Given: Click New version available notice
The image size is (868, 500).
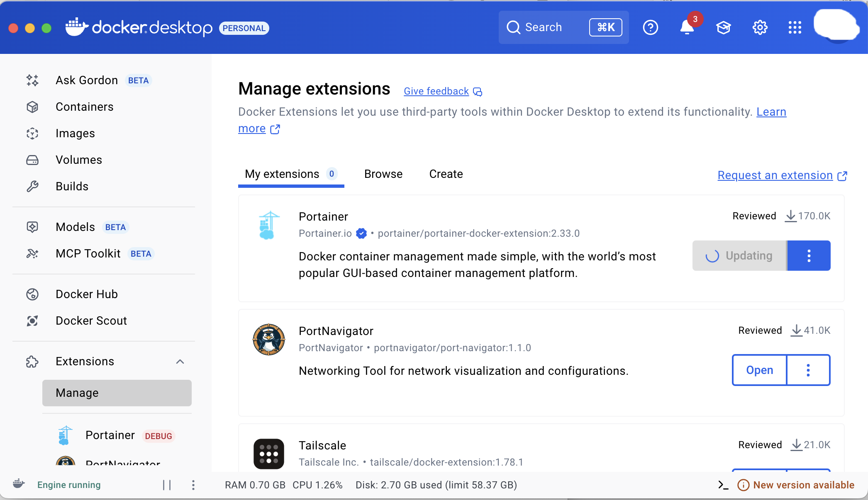Looking at the screenshot, I should pyautogui.click(x=796, y=485).
